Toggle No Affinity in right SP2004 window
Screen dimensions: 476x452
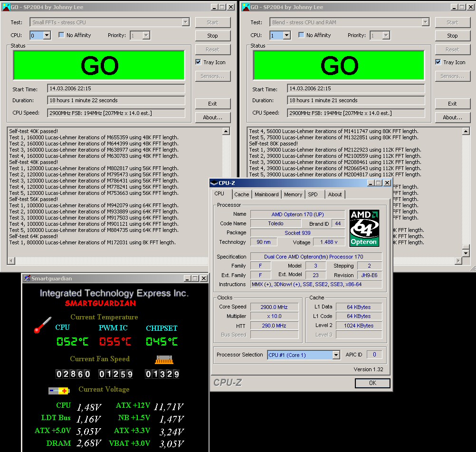coord(301,35)
